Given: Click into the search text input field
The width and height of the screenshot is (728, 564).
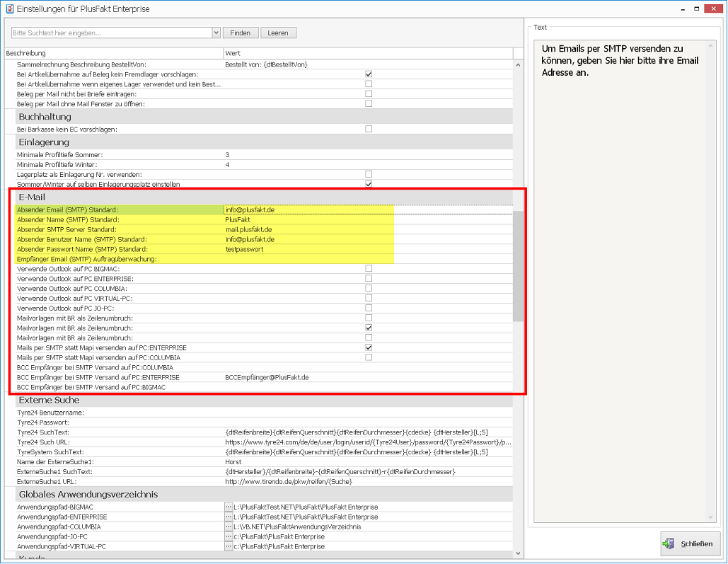Looking at the screenshot, I should [x=112, y=33].
